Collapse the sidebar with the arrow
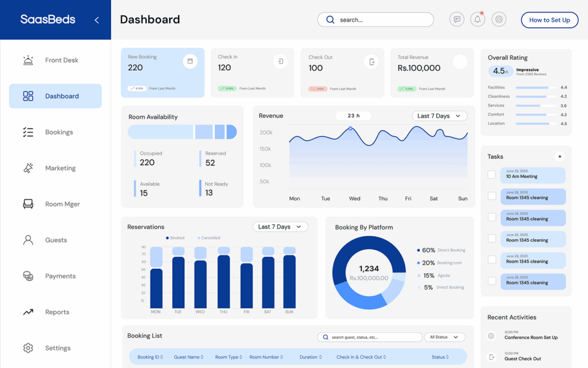Screen dimensions: 588x368 96,20
